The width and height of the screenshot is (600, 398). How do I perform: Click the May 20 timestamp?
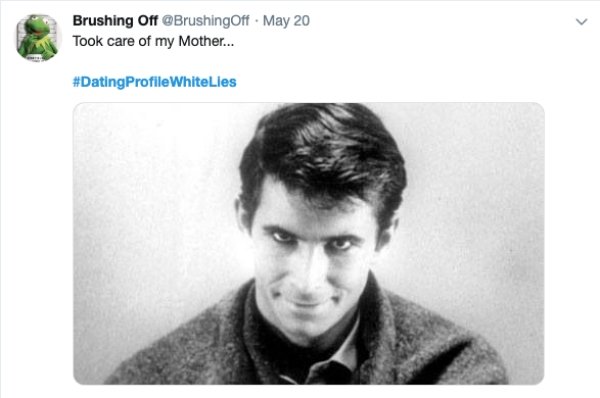pyautogui.click(x=286, y=21)
